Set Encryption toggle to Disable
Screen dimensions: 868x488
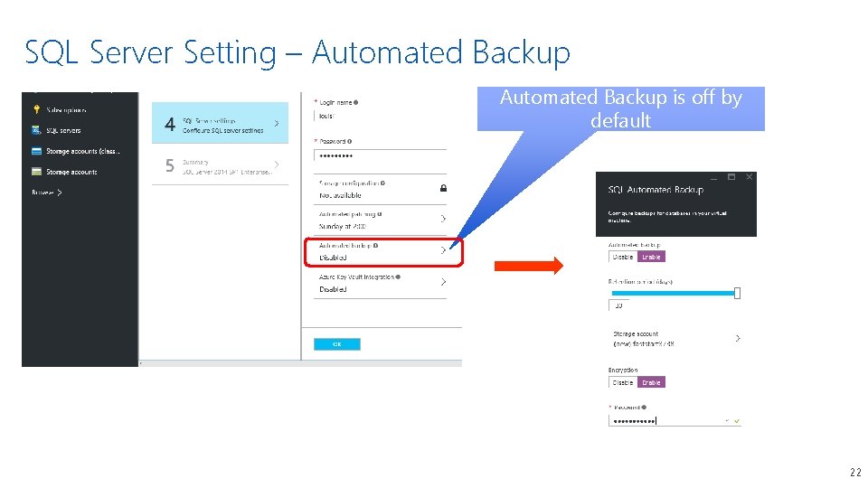click(x=623, y=382)
